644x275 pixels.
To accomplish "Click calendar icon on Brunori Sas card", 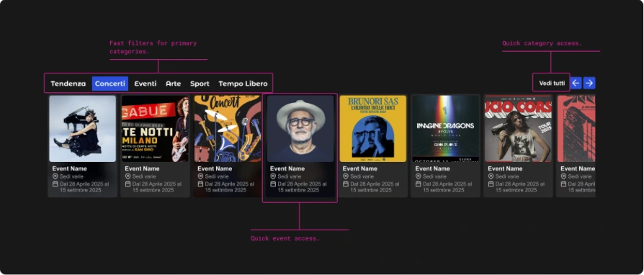I will point(345,184).
